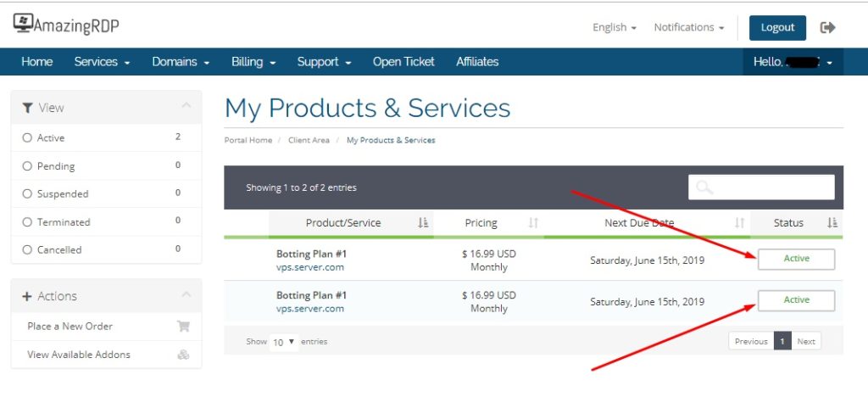This screenshot has width=868, height=397.
Task: Open the Show entries count dropdown
Action: coord(285,342)
